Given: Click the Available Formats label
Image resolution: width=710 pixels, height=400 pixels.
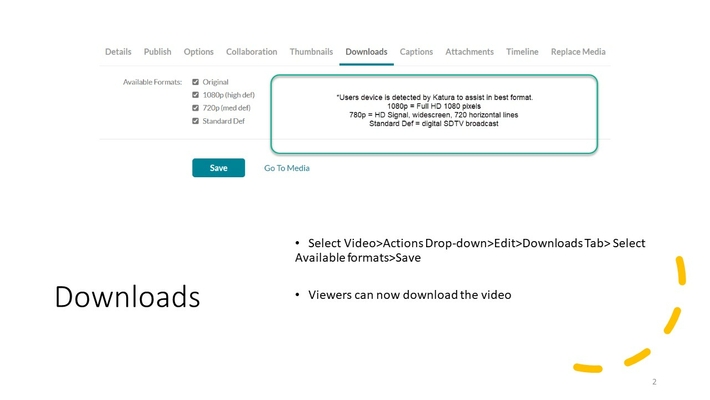Looking at the screenshot, I should coord(152,82).
